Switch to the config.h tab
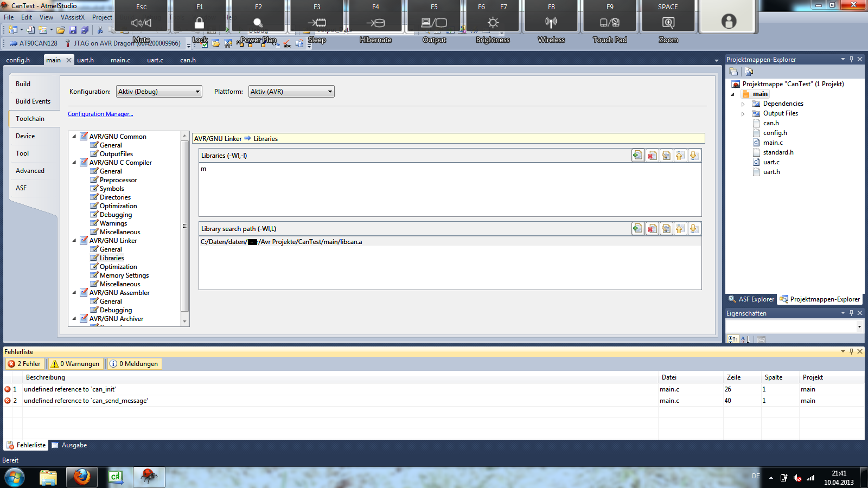 [18, 60]
